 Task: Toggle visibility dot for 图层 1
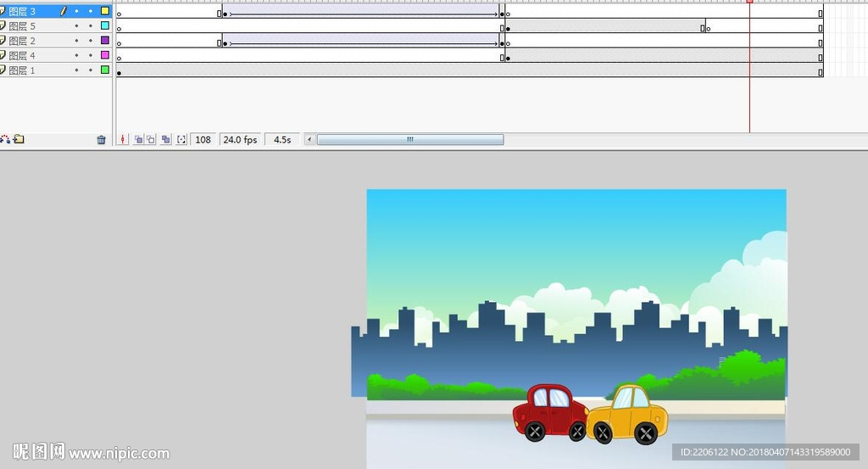click(x=76, y=70)
